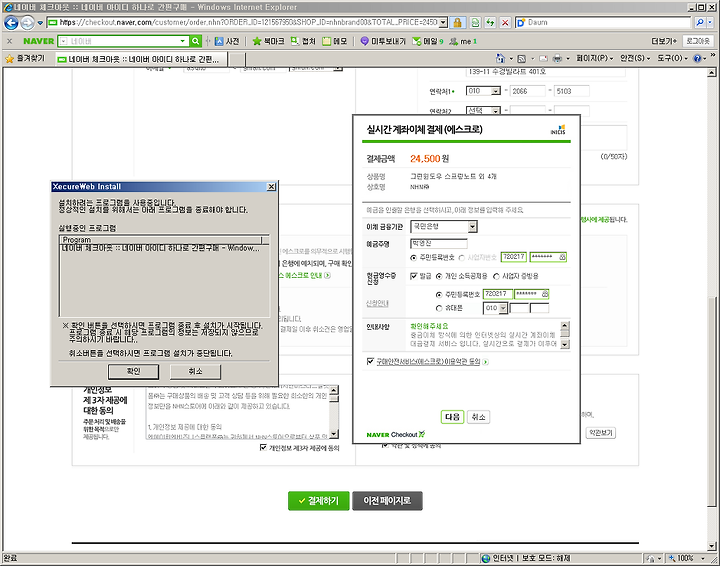Open 미투보내기 in Naver toolbar
720x566 pixels.
click(382, 41)
